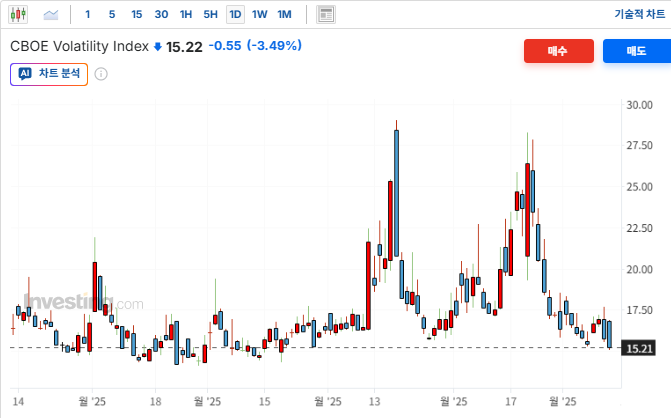The width and height of the screenshot is (671, 418).
Task: Click the CBOE Volatility Index title
Action: tap(79, 46)
